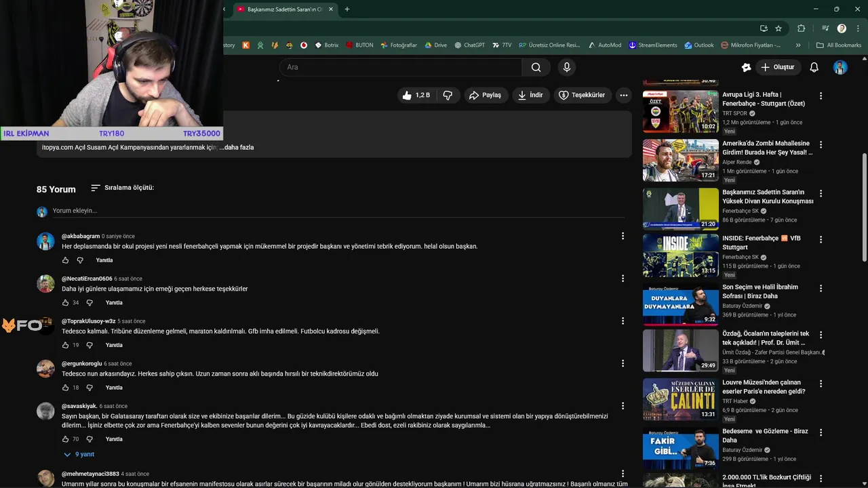Dislike ergunkoroglu's comment

click(90, 388)
